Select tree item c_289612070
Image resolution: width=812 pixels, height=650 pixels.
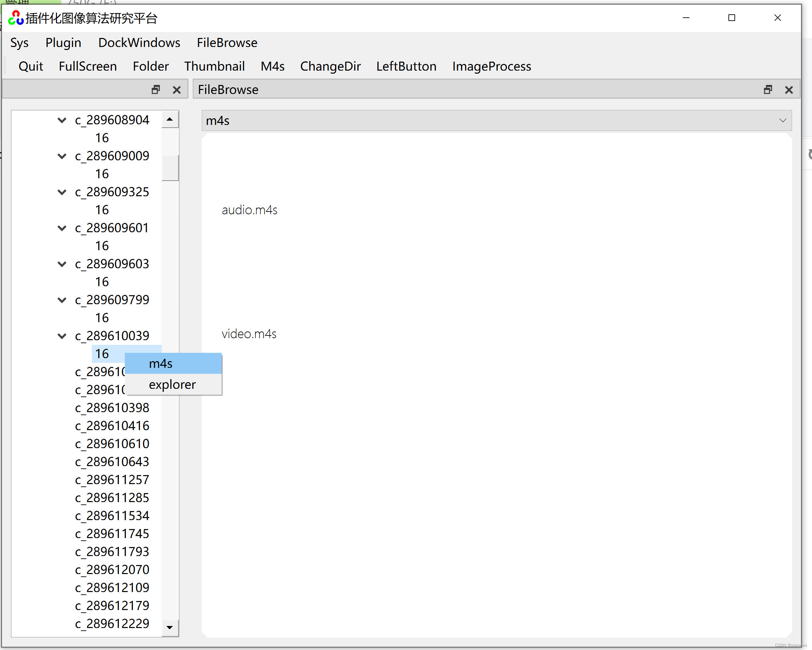[x=112, y=570]
